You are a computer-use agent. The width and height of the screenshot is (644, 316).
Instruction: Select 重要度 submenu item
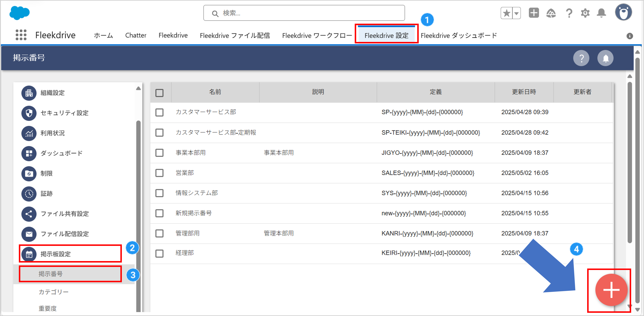coord(47,308)
